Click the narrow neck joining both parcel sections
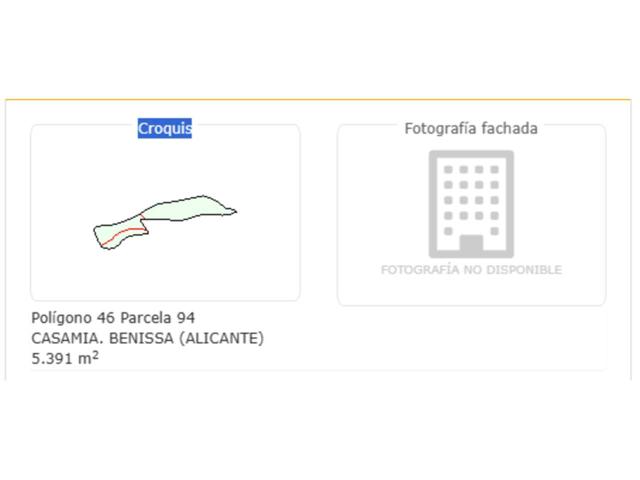The width and height of the screenshot is (640, 480). pyautogui.click(x=142, y=218)
